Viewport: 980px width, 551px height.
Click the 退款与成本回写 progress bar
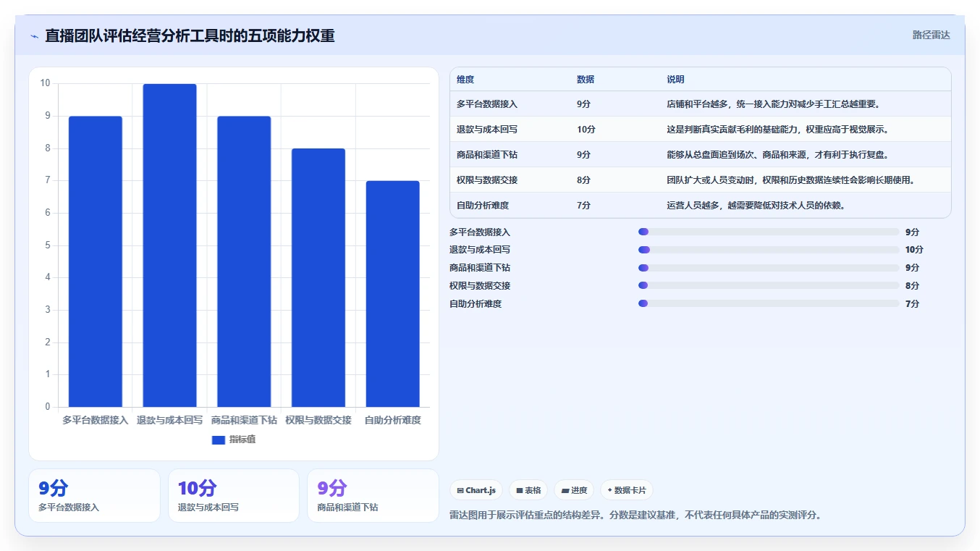pos(769,250)
